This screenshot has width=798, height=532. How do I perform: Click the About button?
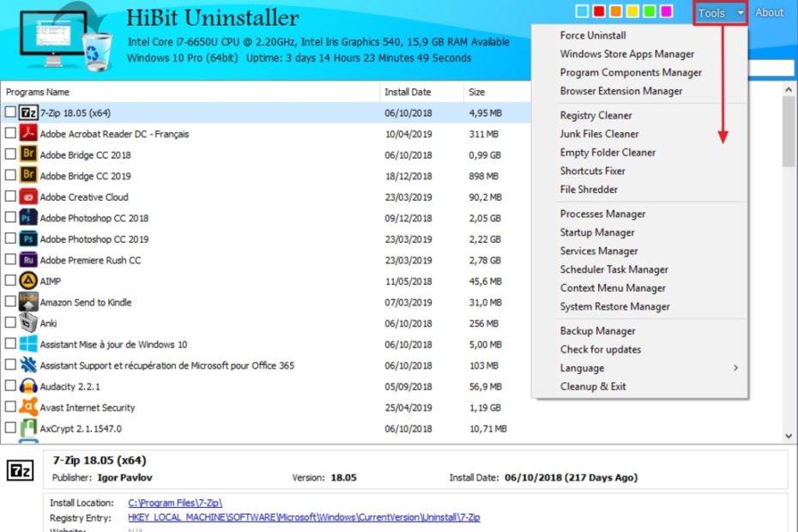tap(769, 13)
